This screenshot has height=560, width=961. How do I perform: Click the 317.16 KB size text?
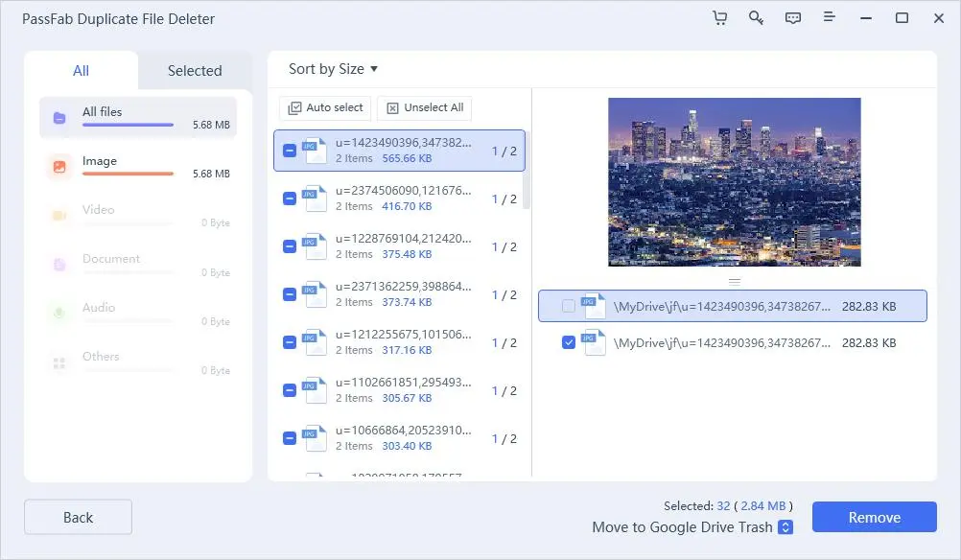(407, 350)
